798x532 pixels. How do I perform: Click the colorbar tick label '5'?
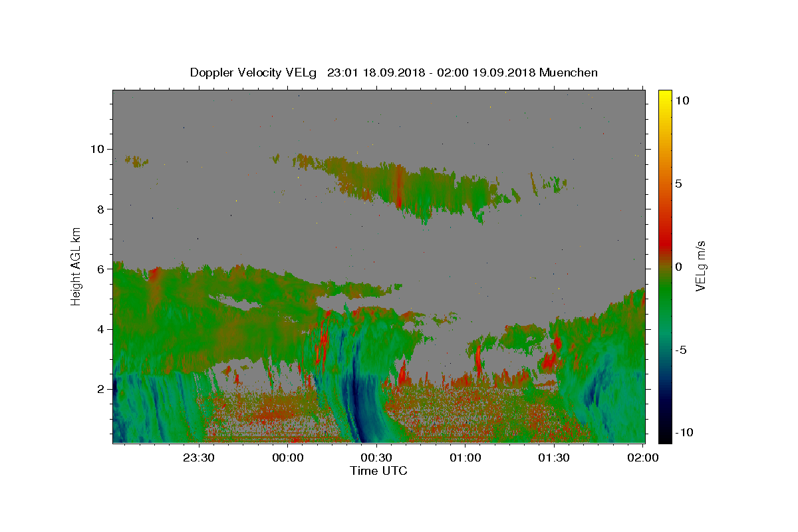pyautogui.click(x=679, y=183)
